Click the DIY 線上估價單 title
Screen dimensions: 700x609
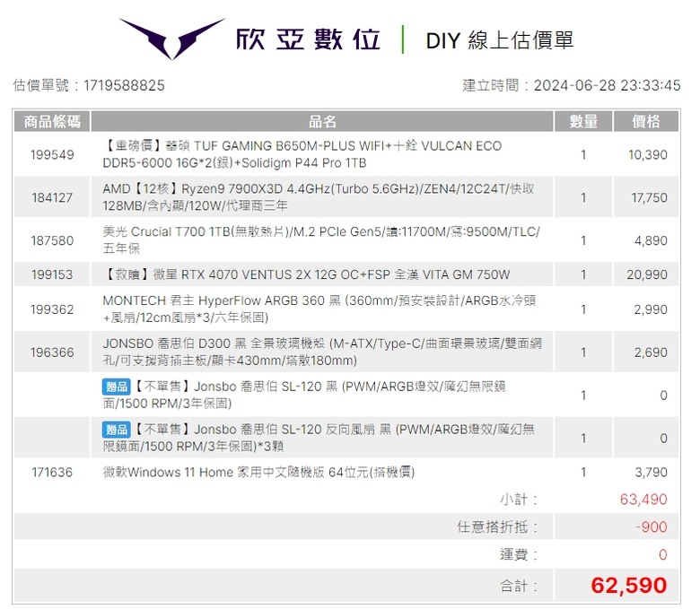tap(500, 40)
